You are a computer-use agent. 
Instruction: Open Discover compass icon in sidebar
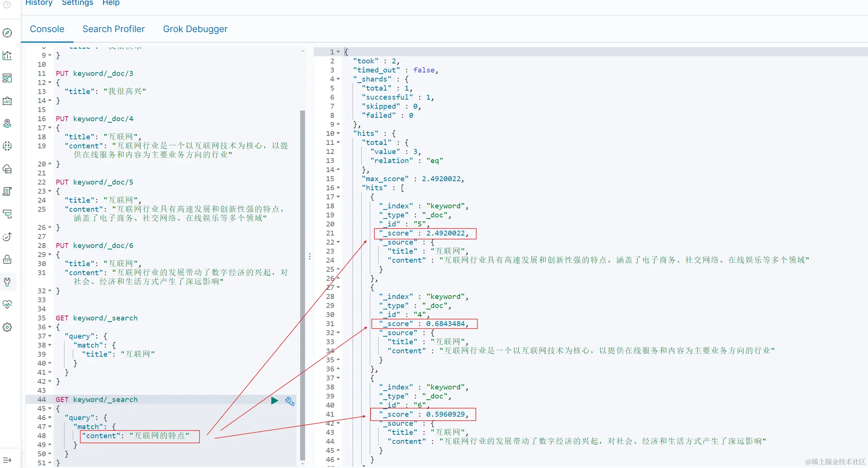click(7, 33)
